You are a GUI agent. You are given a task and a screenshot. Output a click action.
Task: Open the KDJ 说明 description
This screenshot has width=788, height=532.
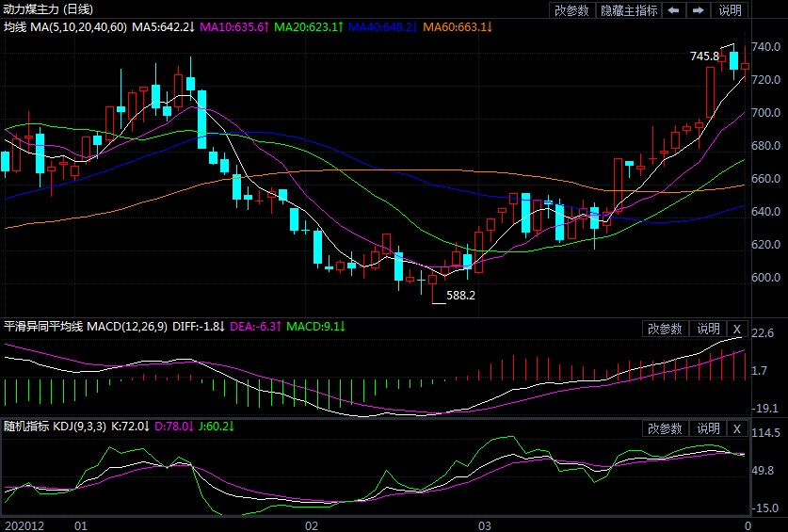coord(708,428)
